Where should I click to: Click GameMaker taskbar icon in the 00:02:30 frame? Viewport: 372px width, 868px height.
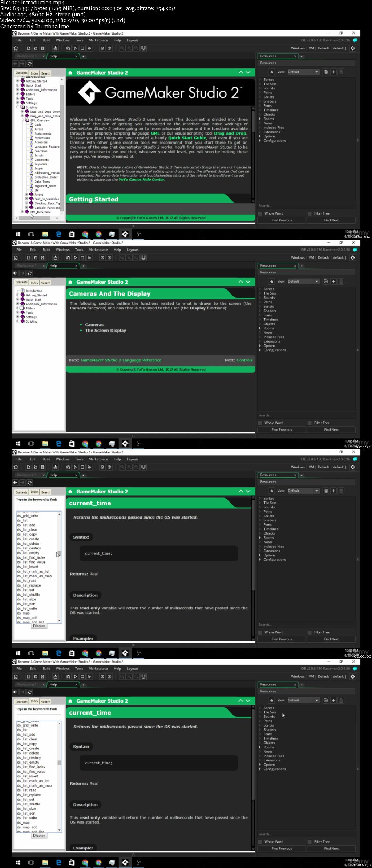pyautogui.click(x=125, y=863)
